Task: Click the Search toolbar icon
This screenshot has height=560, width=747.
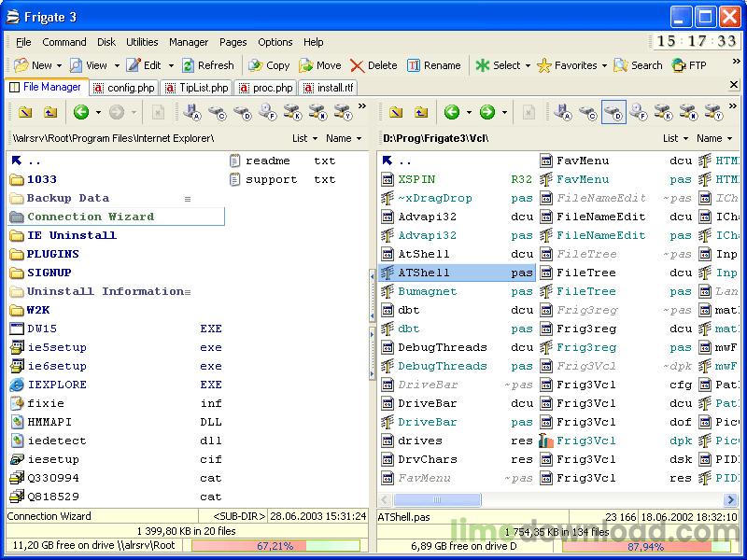Action: pos(637,65)
